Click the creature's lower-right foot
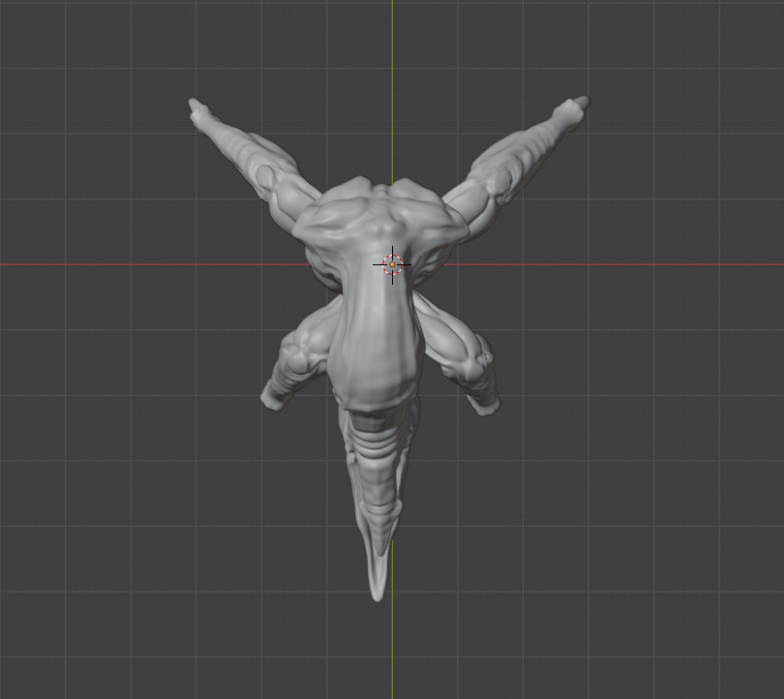 [484, 405]
